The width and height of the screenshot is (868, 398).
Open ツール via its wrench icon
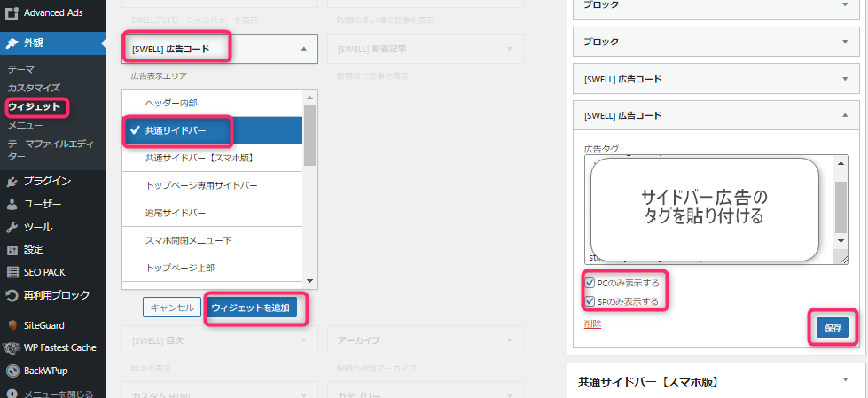(12, 227)
